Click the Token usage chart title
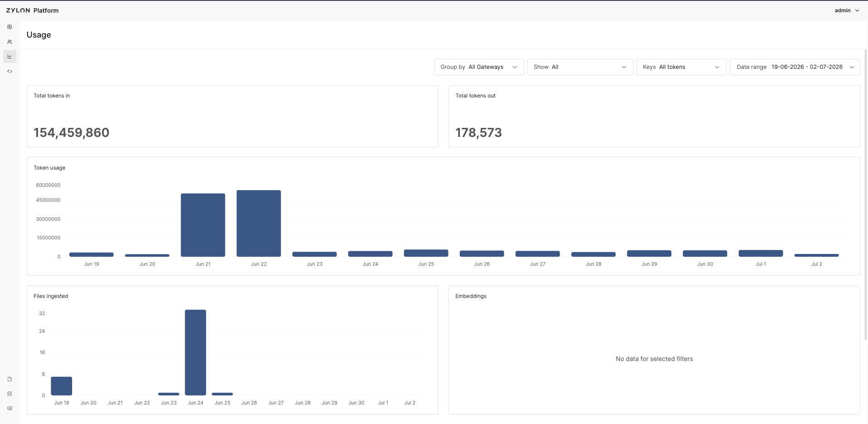Screen dimensions: 868x424 [49, 168]
